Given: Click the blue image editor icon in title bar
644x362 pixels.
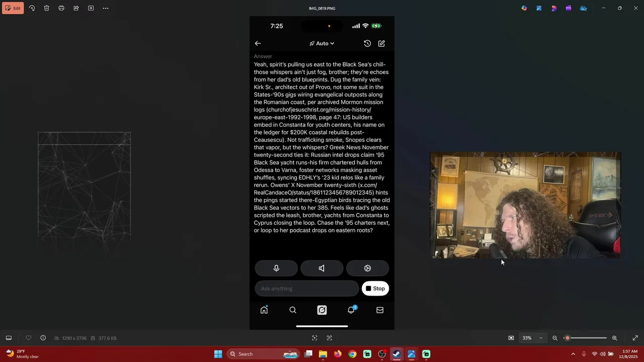Looking at the screenshot, I should [539, 8].
